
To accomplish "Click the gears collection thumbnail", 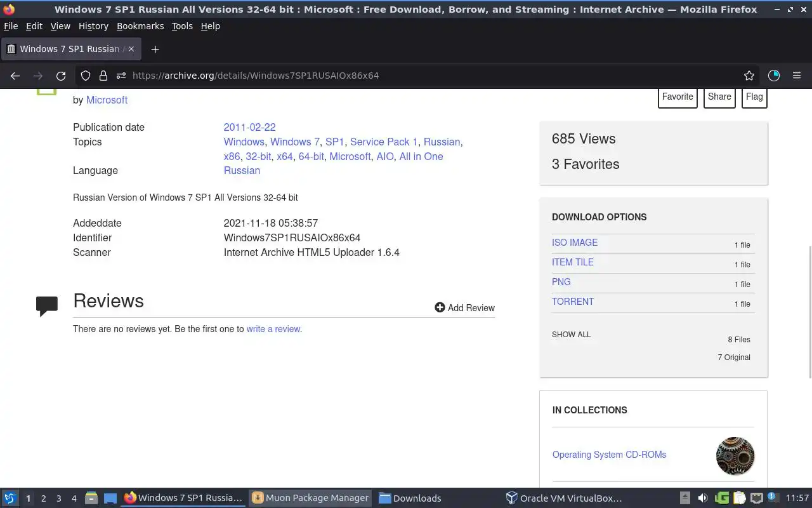I will (x=735, y=456).
